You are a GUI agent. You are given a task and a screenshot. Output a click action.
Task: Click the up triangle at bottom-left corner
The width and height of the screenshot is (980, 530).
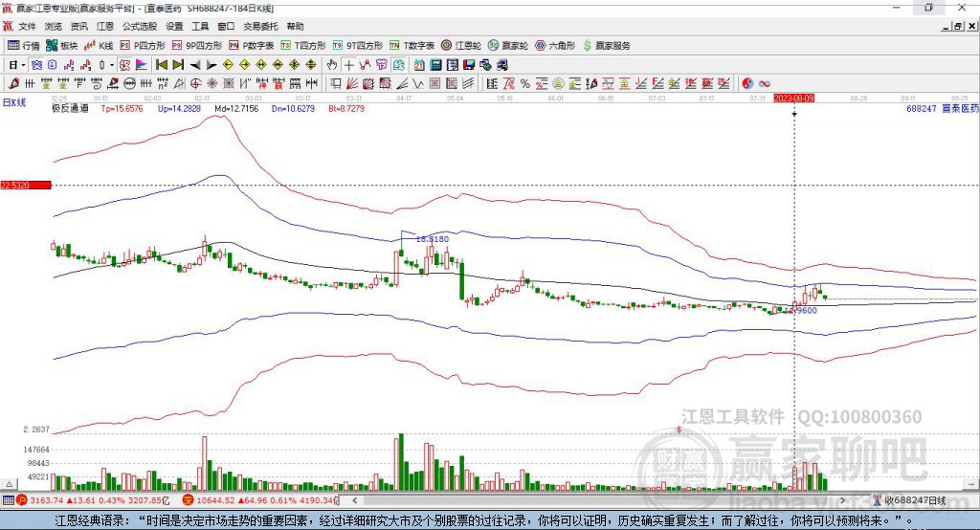point(9,484)
